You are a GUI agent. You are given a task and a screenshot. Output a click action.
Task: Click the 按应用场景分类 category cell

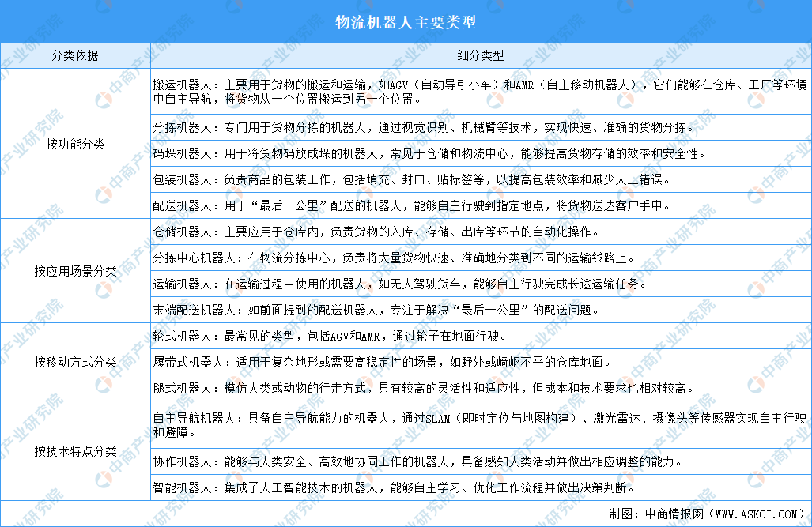pyautogui.click(x=75, y=271)
